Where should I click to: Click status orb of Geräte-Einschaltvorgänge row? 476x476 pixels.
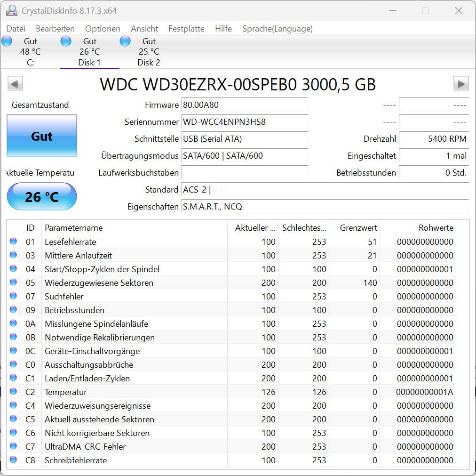click(13, 350)
